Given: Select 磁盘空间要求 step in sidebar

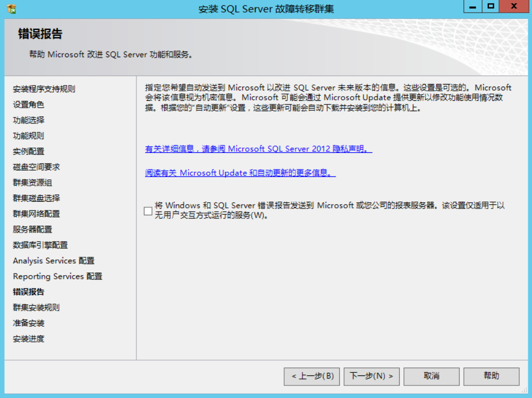Looking at the screenshot, I should click(36, 167).
